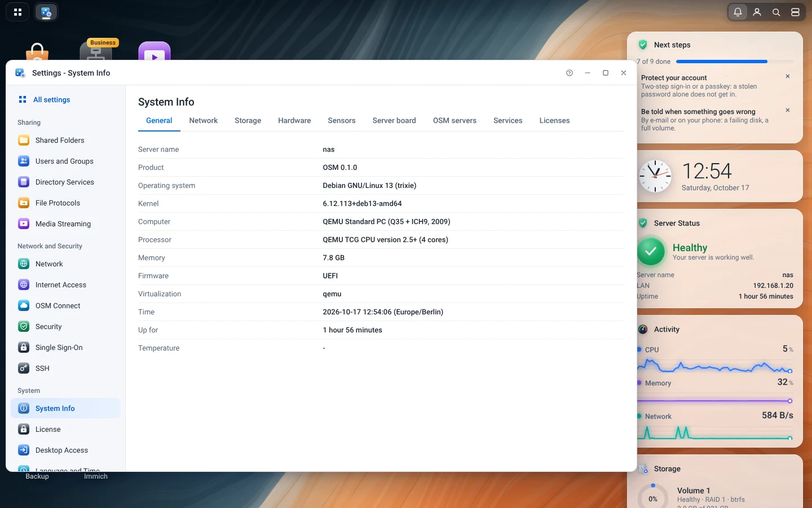Dismiss the Be told when something goes wrong step
This screenshot has height=508, width=812.
point(788,110)
